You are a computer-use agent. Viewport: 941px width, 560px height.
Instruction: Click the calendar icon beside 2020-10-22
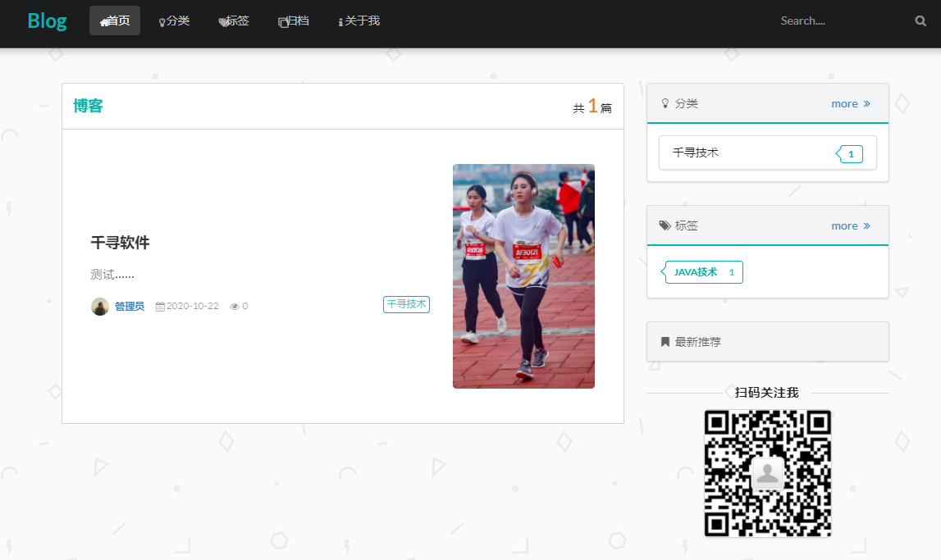[160, 307]
